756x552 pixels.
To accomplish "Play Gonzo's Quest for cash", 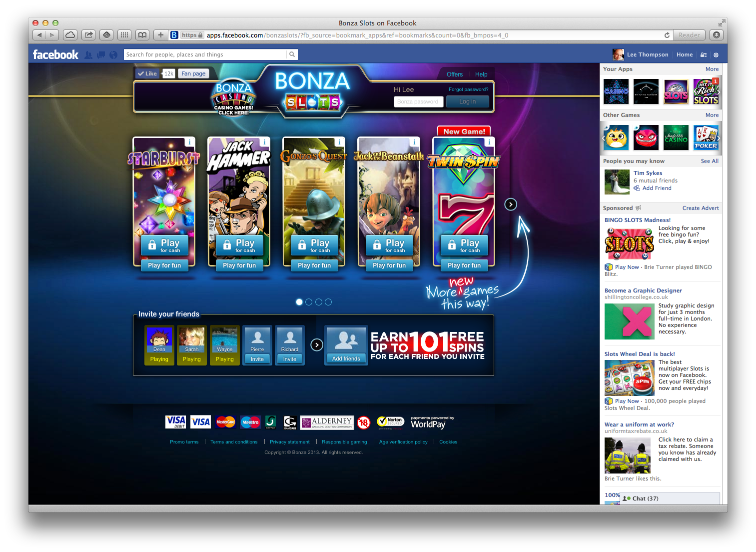I will tap(314, 245).
